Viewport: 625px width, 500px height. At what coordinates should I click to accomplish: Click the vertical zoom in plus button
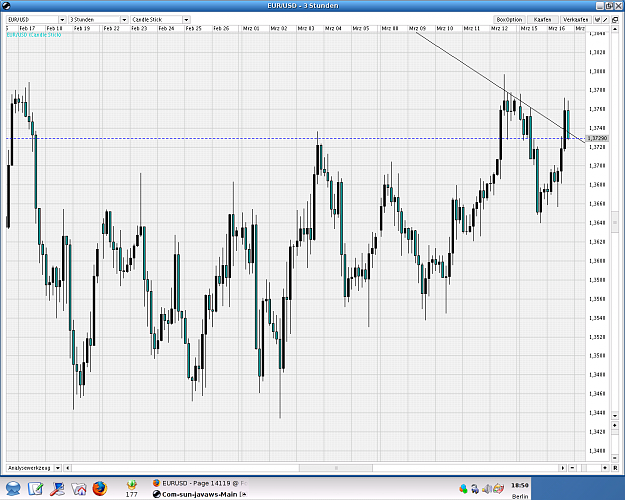point(615,425)
